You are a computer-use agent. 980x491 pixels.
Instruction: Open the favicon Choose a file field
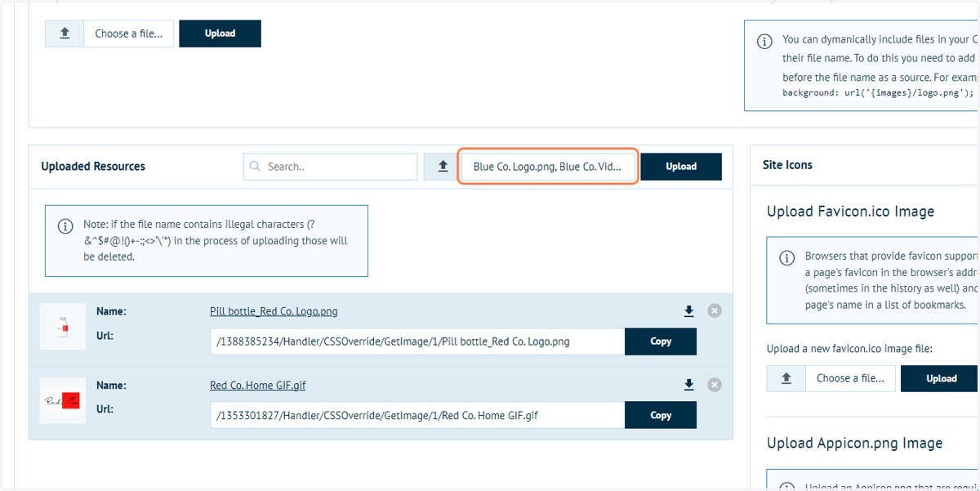(x=850, y=378)
